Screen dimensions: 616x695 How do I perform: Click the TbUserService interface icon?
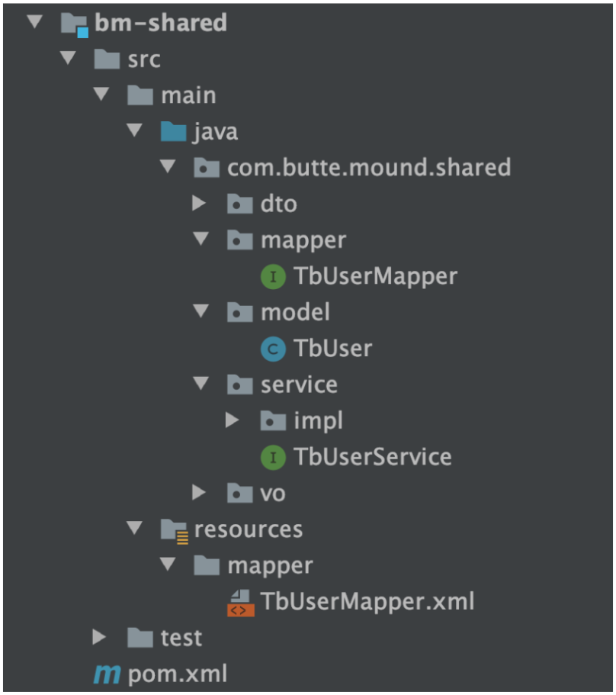point(273,458)
